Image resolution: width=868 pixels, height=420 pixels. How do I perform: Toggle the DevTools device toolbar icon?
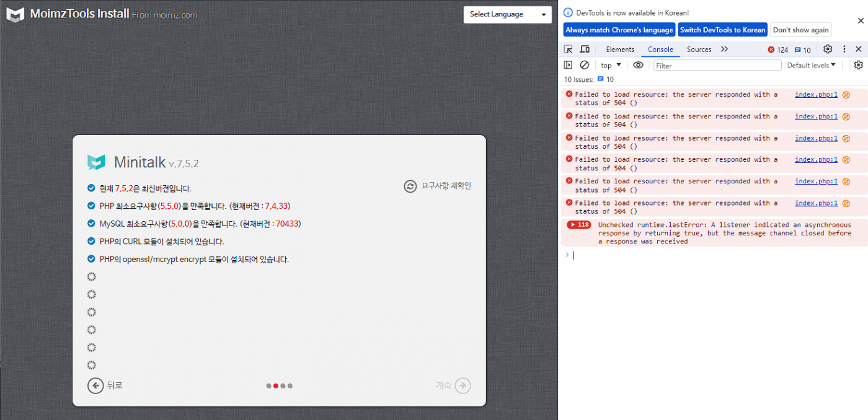585,50
